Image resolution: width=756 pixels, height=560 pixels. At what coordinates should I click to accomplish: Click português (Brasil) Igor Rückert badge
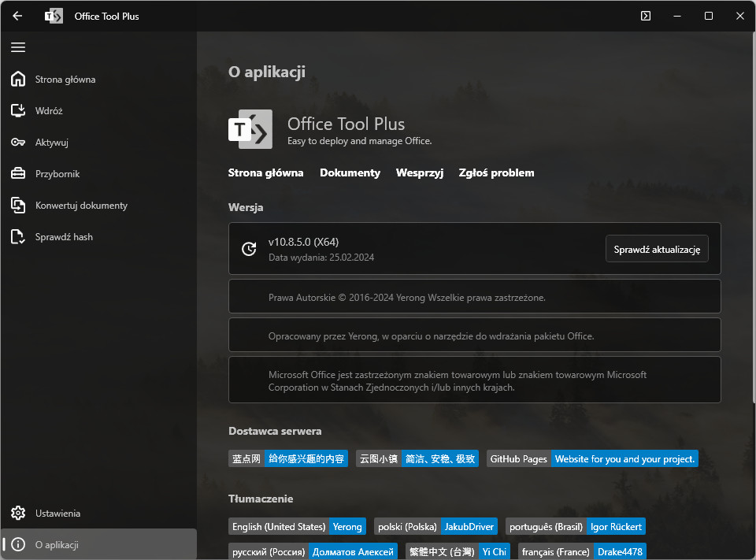[x=575, y=526]
